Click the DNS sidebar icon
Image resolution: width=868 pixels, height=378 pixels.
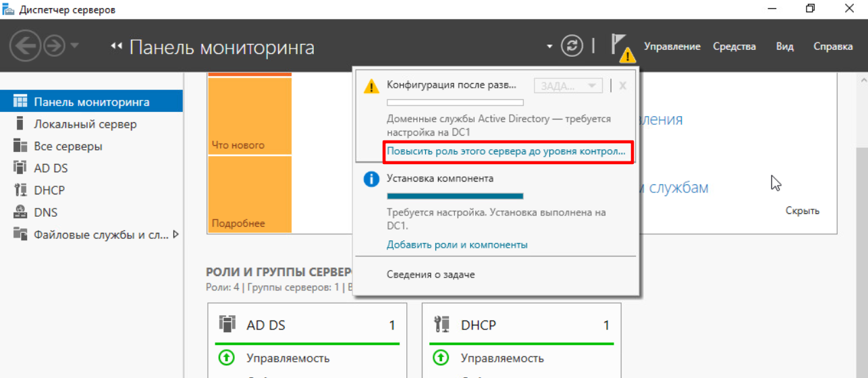(x=20, y=212)
